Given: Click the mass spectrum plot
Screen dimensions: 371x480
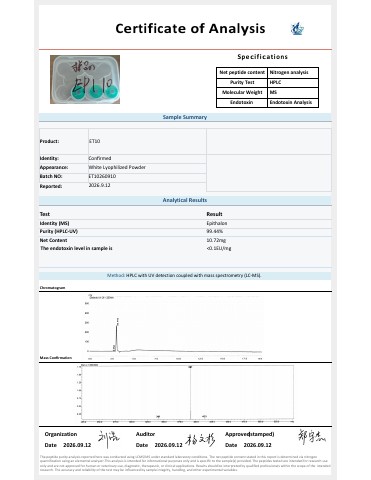Looking at the screenshot, I should pos(185,394).
